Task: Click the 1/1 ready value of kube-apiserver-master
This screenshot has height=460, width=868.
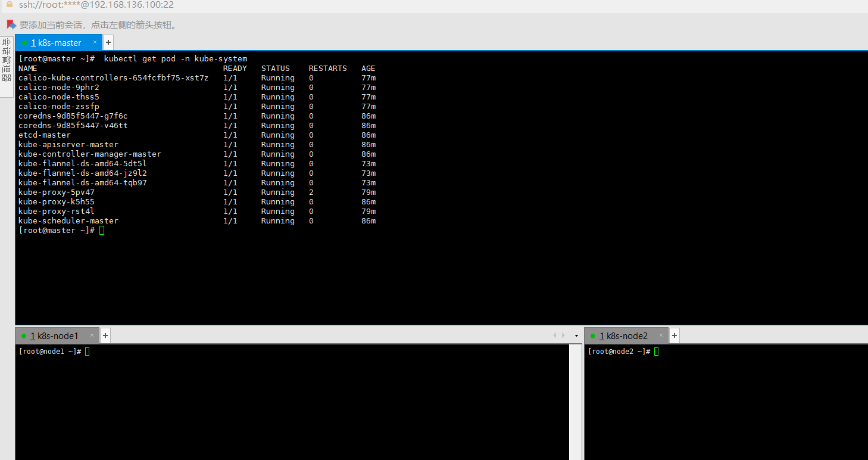Action: click(230, 144)
